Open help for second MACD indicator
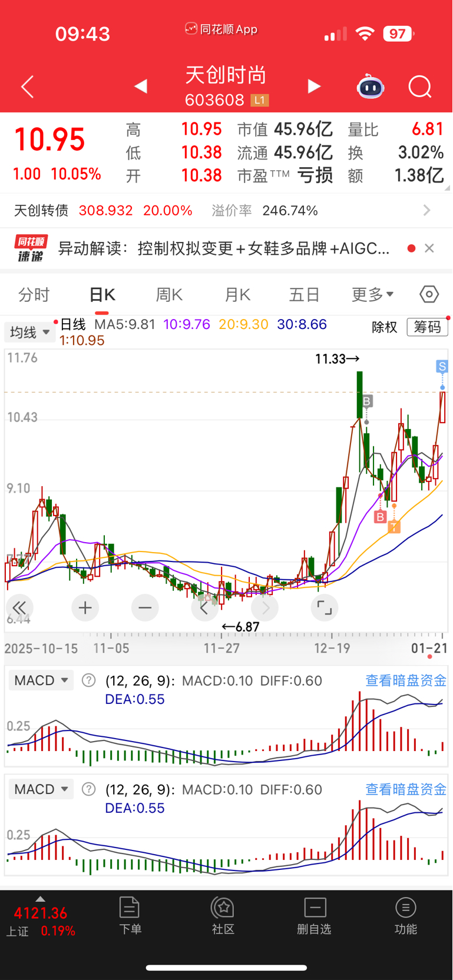Image resolution: width=453 pixels, height=980 pixels. 88,789
